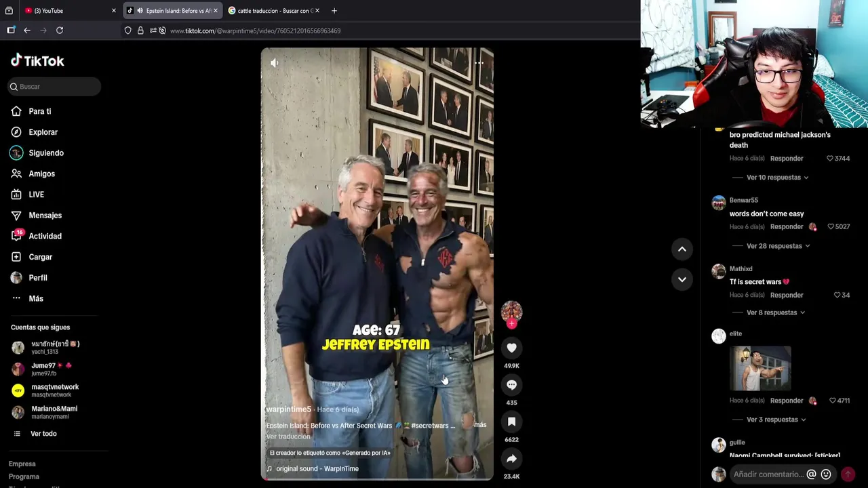Open video three-dots options menu
The width and height of the screenshot is (868, 488).
point(479,63)
